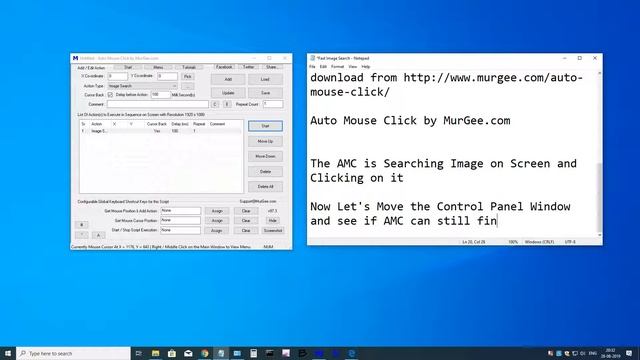Click Clear for Get Mouse Cursor Position
This screenshot has height=360, width=640.
pos(246,221)
